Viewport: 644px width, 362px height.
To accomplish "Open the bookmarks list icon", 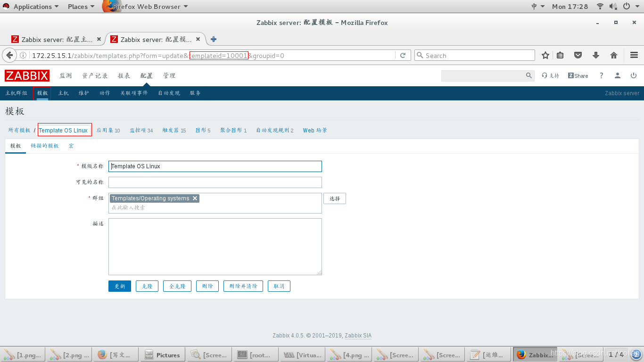I will tap(560, 55).
